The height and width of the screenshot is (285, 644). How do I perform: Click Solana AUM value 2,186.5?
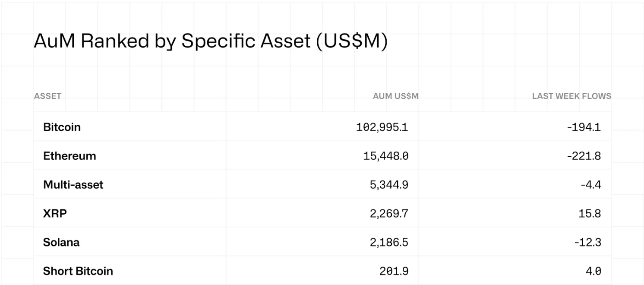click(389, 242)
